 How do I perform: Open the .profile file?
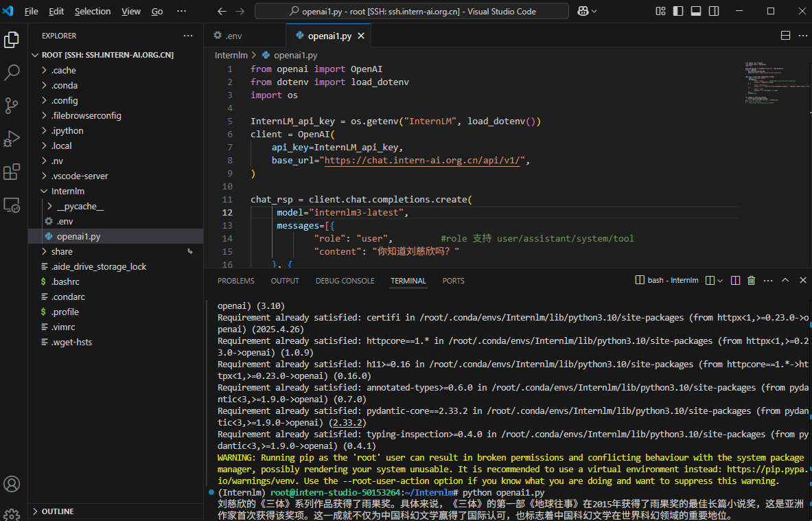point(65,312)
